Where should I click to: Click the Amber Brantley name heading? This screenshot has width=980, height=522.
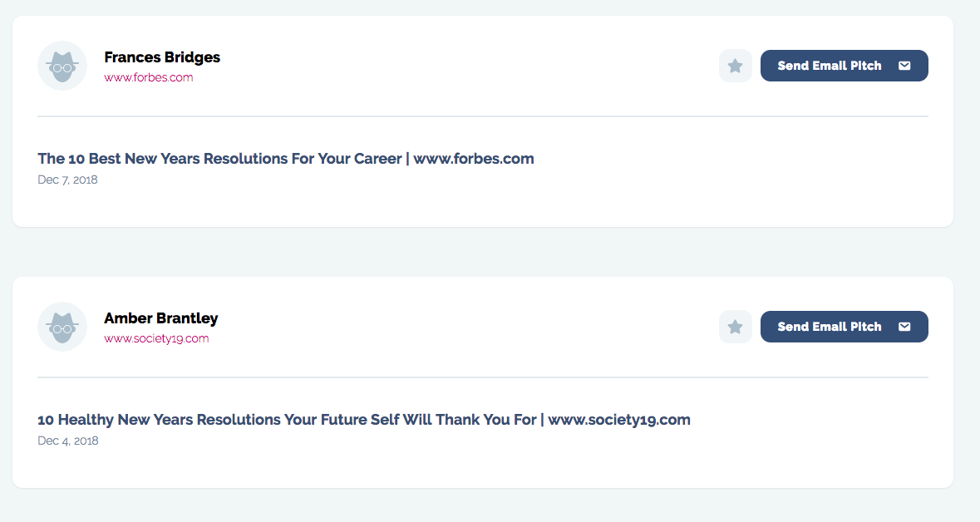pyautogui.click(x=160, y=318)
